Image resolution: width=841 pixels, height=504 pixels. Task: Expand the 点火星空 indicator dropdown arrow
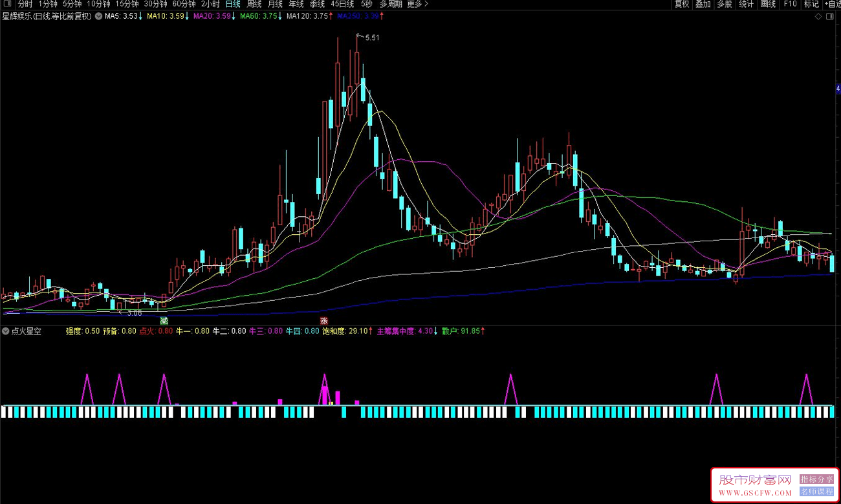tap(6, 331)
